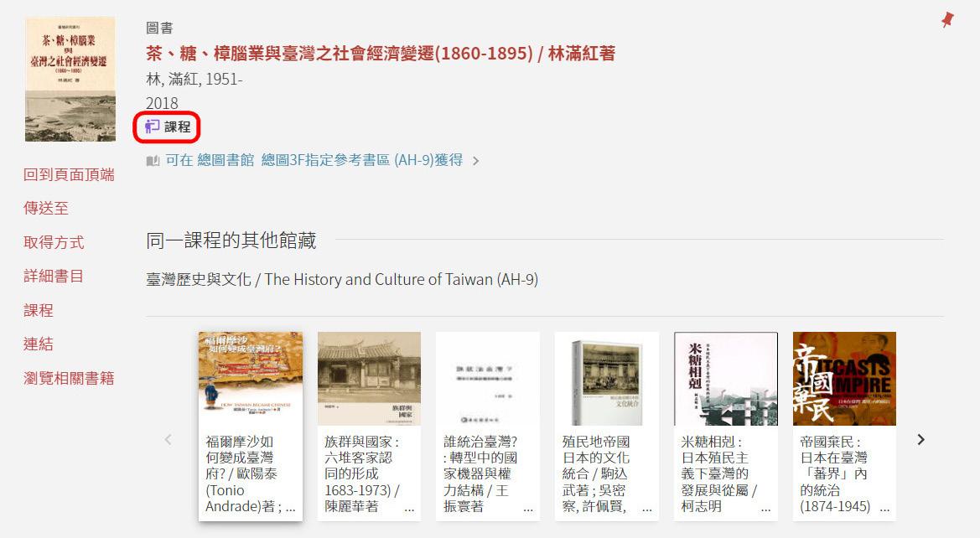This screenshot has height=538, width=980.
Task: Go to the 連結 section in the sidebar
Action: (38, 344)
